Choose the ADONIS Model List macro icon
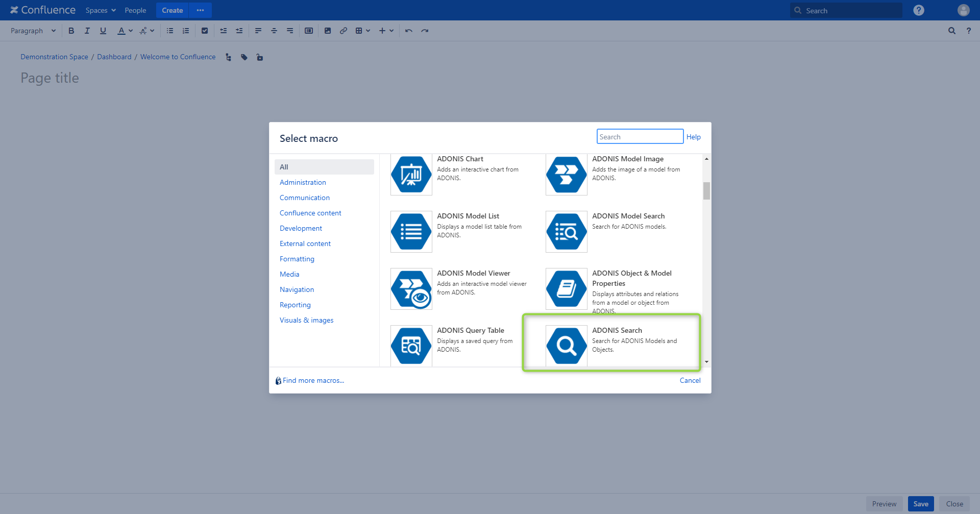Image resolution: width=980 pixels, height=514 pixels. (x=411, y=232)
